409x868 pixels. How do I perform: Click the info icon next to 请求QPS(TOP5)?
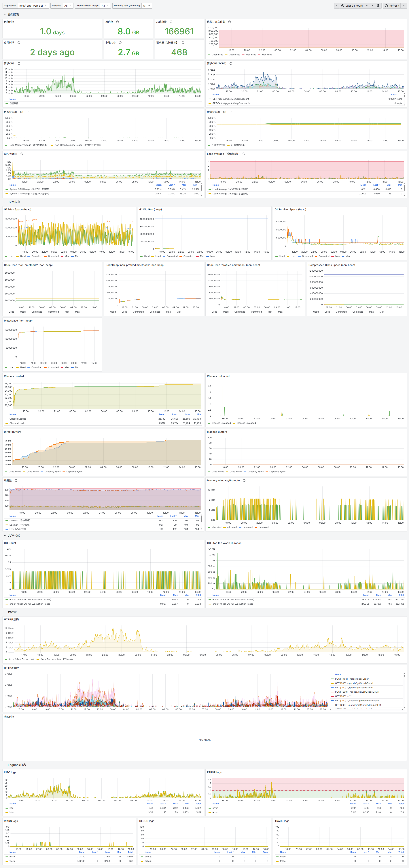point(231,64)
